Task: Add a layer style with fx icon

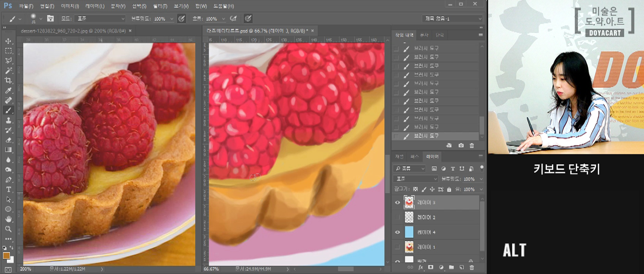Action: coord(421,267)
